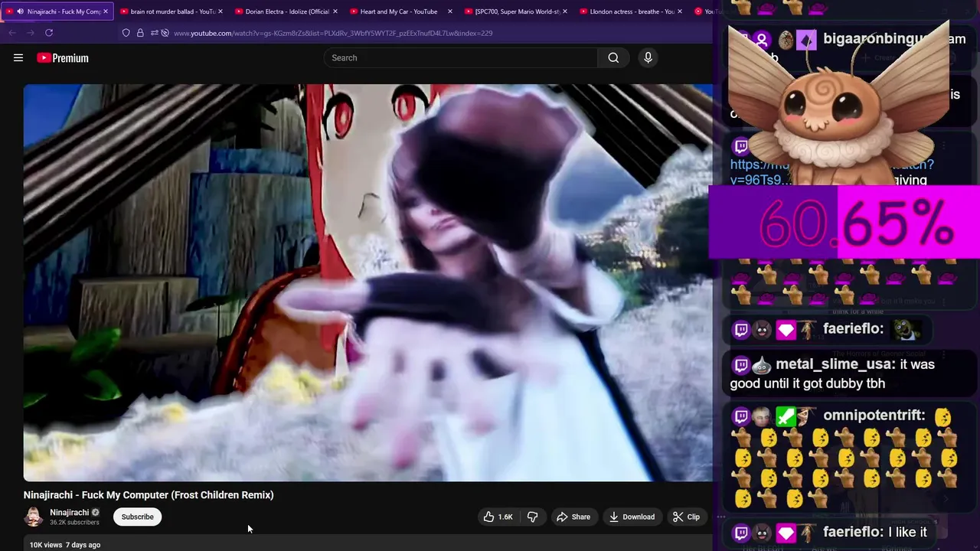Open tracking protection shield icon
The image size is (980, 551).
[x=126, y=33]
